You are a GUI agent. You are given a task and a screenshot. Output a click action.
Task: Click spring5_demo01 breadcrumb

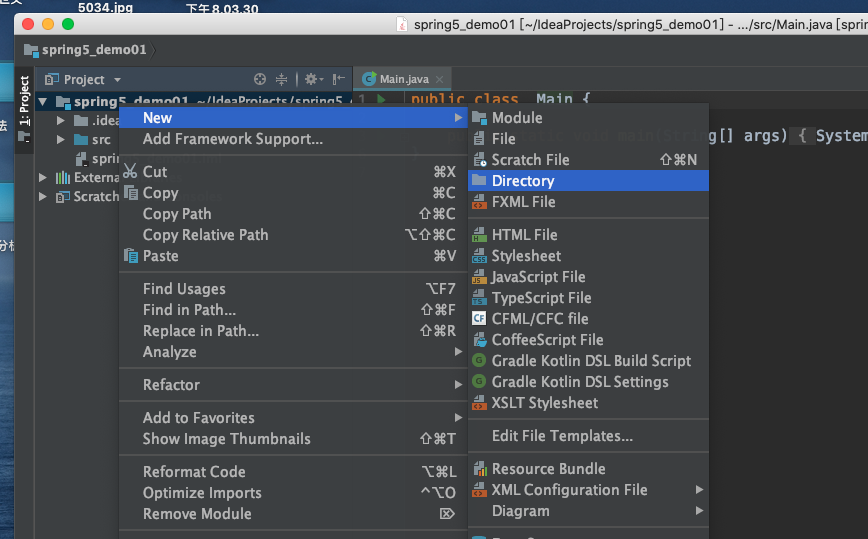pyautogui.click(x=85, y=50)
